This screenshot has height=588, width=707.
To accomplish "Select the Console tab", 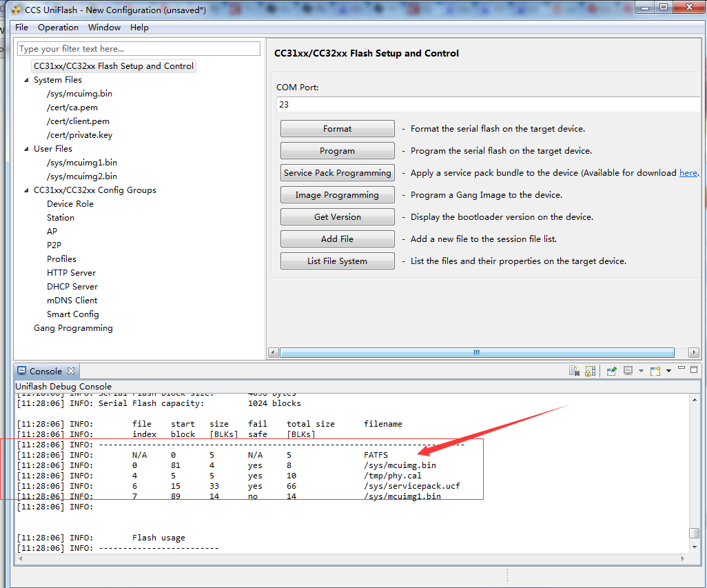I will (x=45, y=371).
